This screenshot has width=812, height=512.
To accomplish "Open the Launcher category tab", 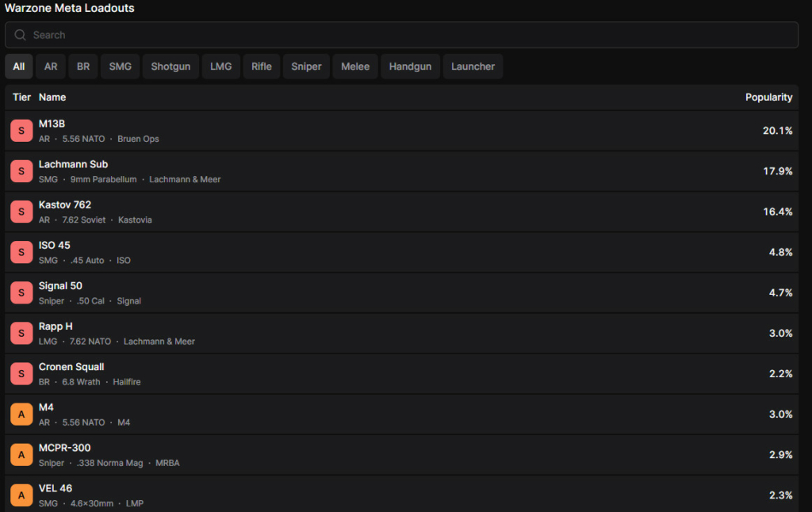I will coord(473,67).
